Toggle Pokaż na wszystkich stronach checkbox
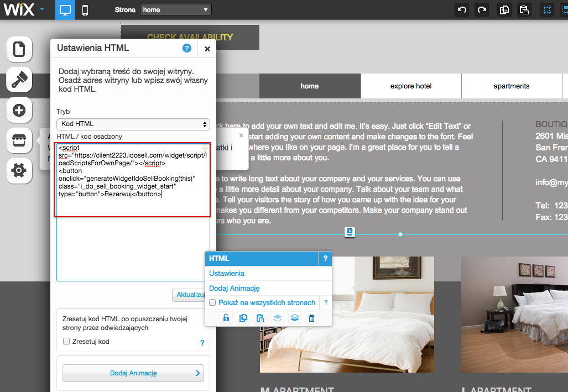This screenshot has height=392, width=568. pos(212,302)
